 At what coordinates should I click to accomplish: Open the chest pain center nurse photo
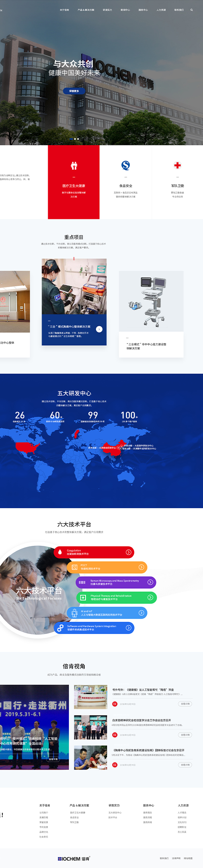(74, 286)
